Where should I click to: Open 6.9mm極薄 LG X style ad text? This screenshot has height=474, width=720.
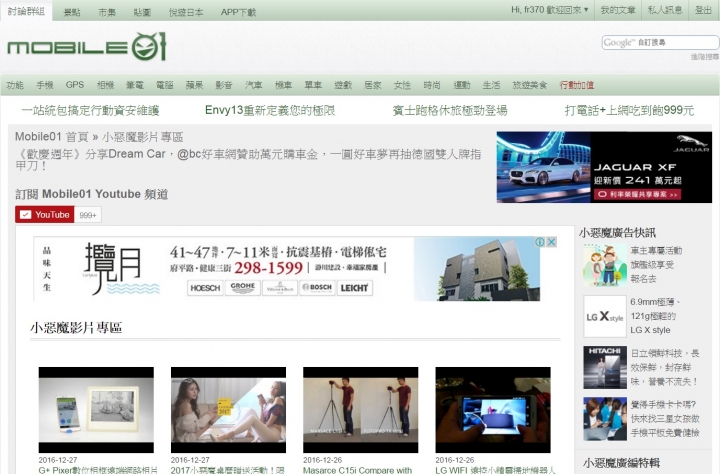[656, 316]
